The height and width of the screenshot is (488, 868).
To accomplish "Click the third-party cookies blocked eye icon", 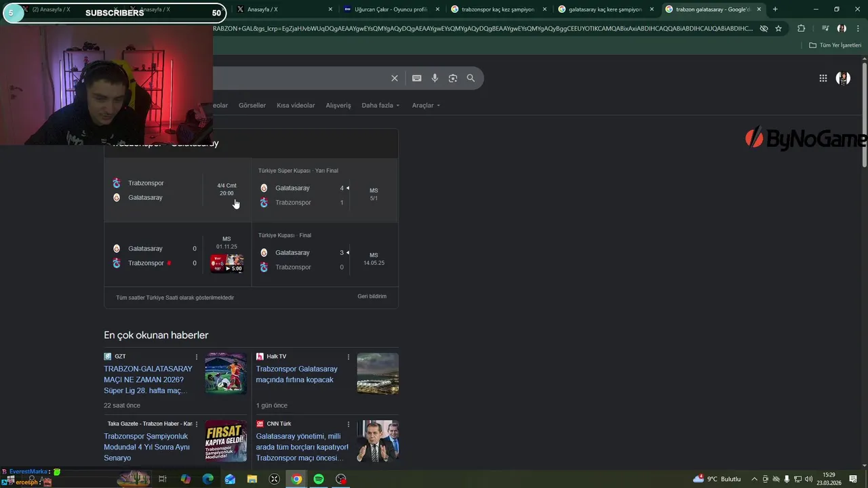I will pos(764,28).
